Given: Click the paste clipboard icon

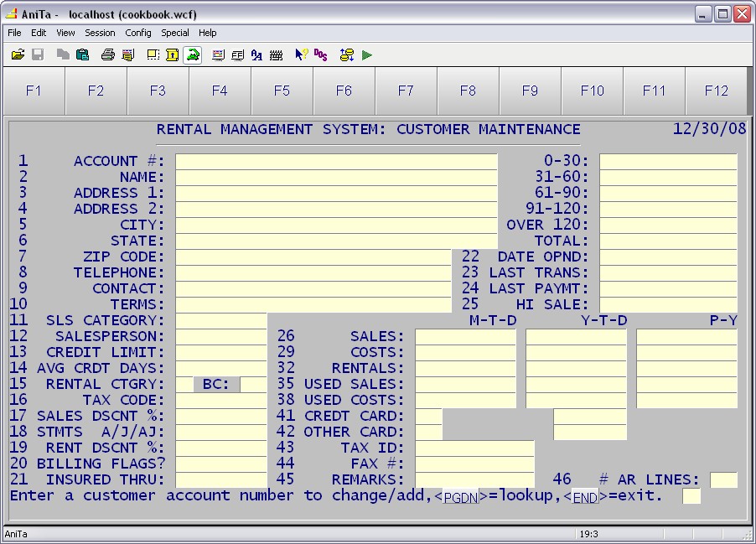Looking at the screenshot, I should coord(82,55).
